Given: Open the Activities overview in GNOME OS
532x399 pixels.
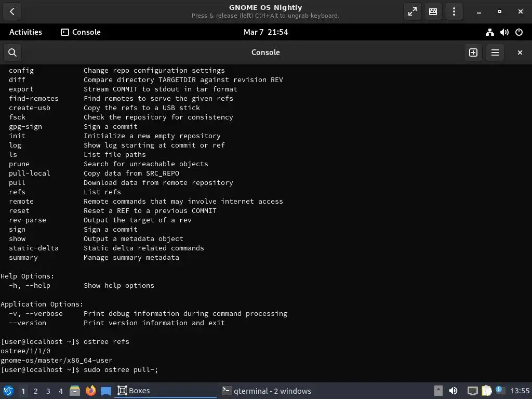Looking at the screenshot, I should 25,32.
